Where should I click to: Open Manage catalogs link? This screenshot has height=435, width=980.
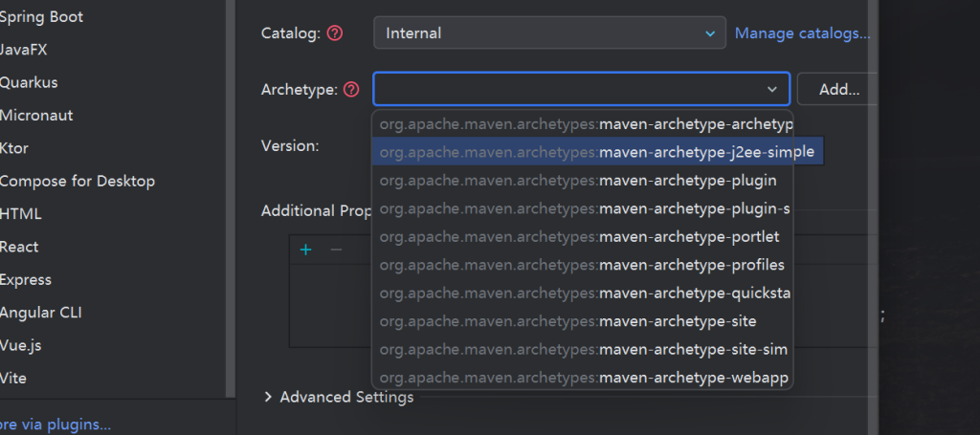(x=802, y=33)
